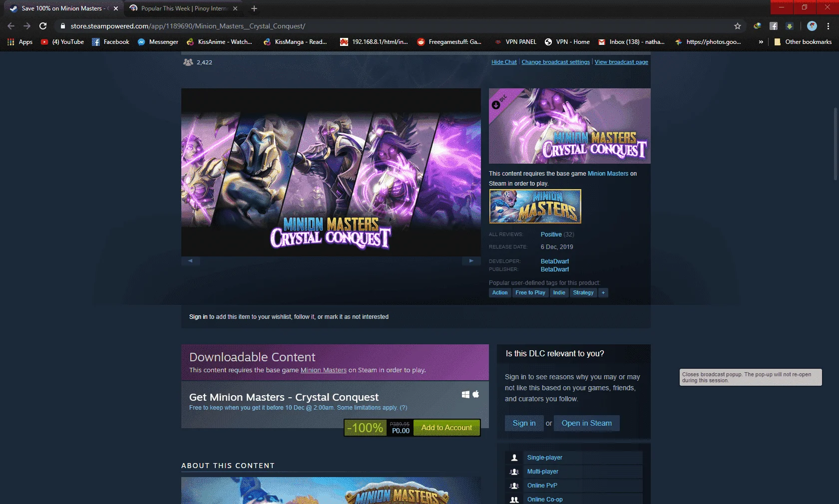Close the Minion Masters Steam tab

[116, 8]
